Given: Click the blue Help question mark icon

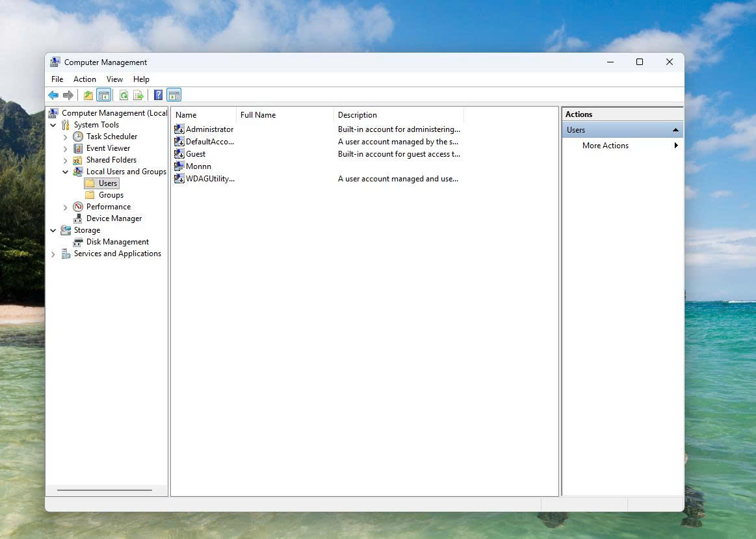Looking at the screenshot, I should click(x=158, y=96).
